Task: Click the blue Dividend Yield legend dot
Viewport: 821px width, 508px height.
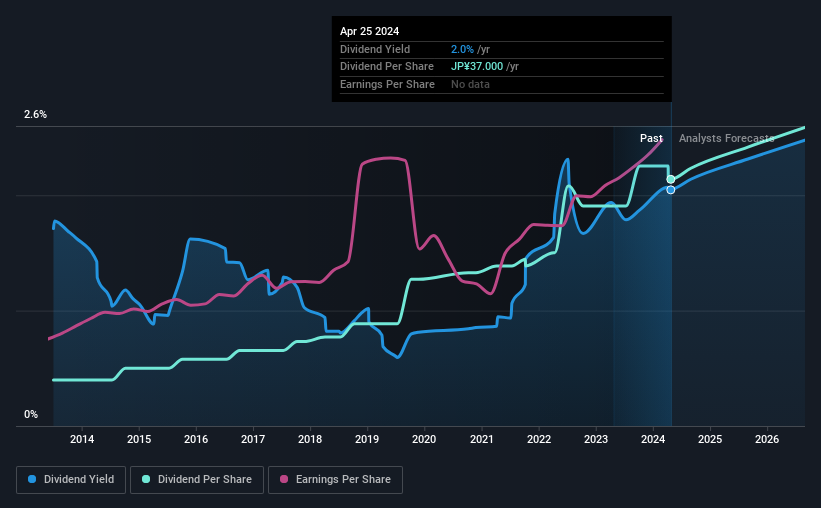Action: pos(32,479)
